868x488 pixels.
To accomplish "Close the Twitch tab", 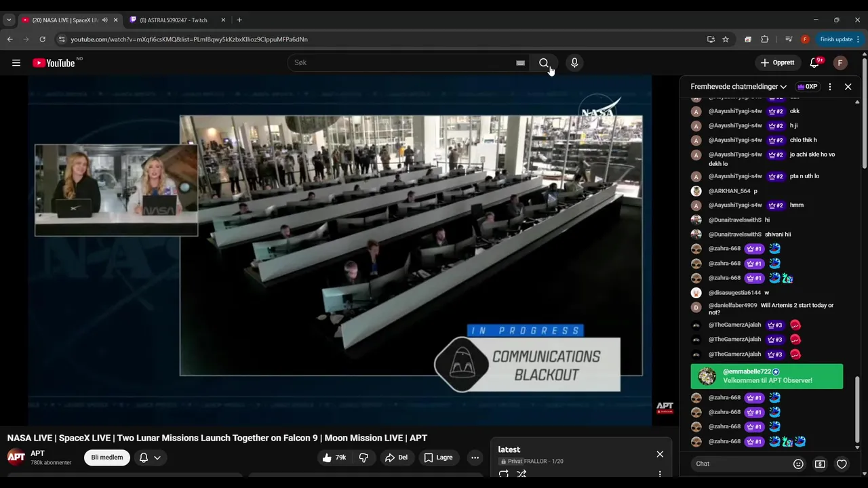I will tap(223, 20).
